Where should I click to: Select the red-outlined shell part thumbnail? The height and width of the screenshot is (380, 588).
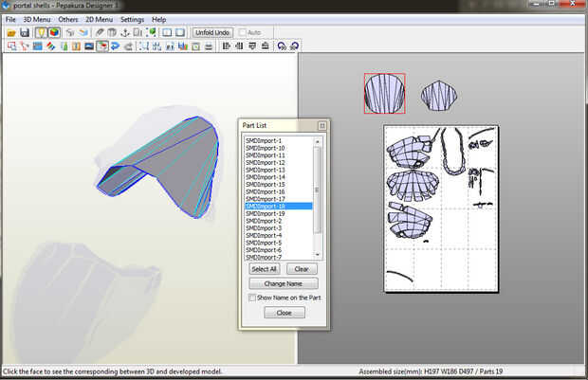(x=385, y=93)
